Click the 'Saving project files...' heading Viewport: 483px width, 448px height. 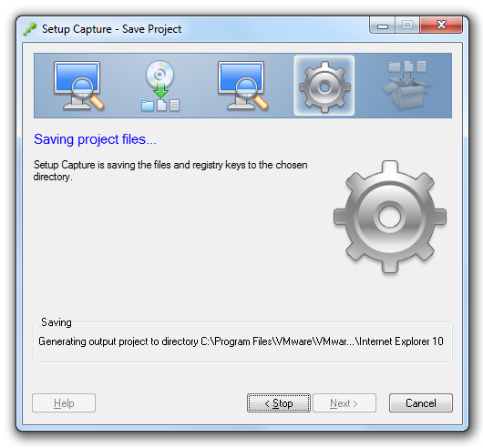click(x=95, y=139)
